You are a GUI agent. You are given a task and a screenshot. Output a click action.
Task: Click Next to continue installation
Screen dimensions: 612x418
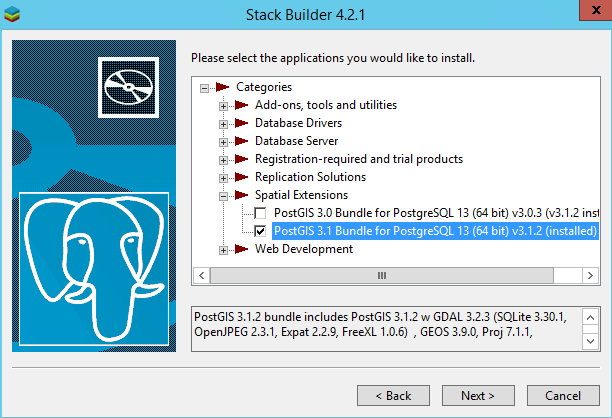click(478, 396)
